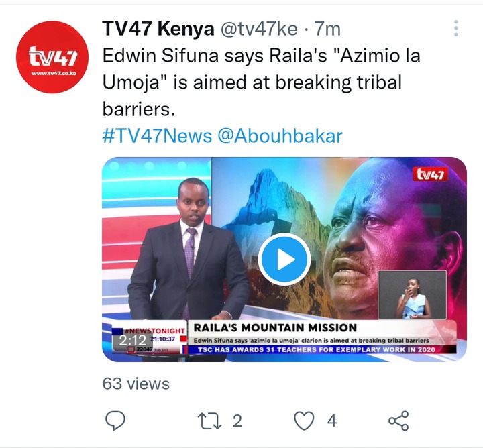Share the tweet via the share icon

(x=398, y=421)
